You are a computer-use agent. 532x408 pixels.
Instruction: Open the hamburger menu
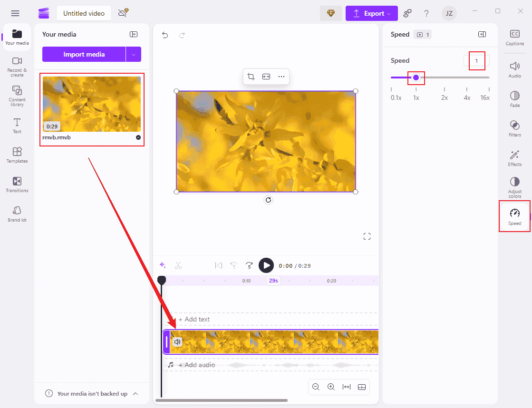(15, 13)
